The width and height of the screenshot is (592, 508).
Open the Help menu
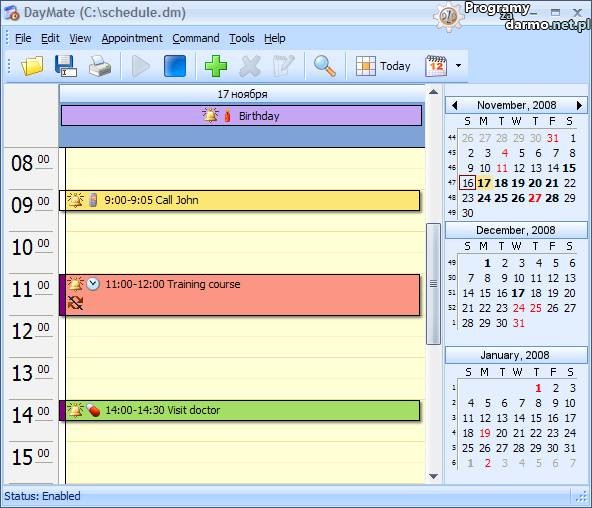[x=274, y=38]
